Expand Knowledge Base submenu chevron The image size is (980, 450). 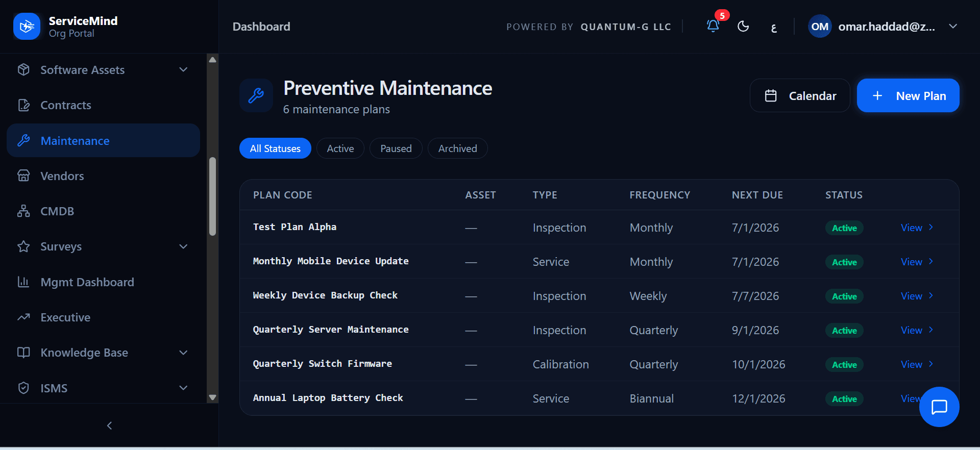pyautogui.click(x=183, y=353)
